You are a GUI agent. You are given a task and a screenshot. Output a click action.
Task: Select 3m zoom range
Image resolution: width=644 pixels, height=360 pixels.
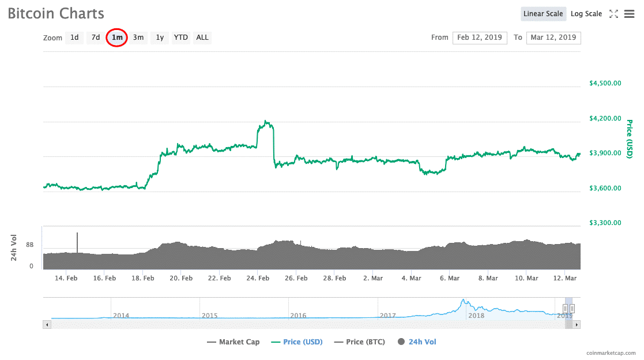(x=138, y=37)
